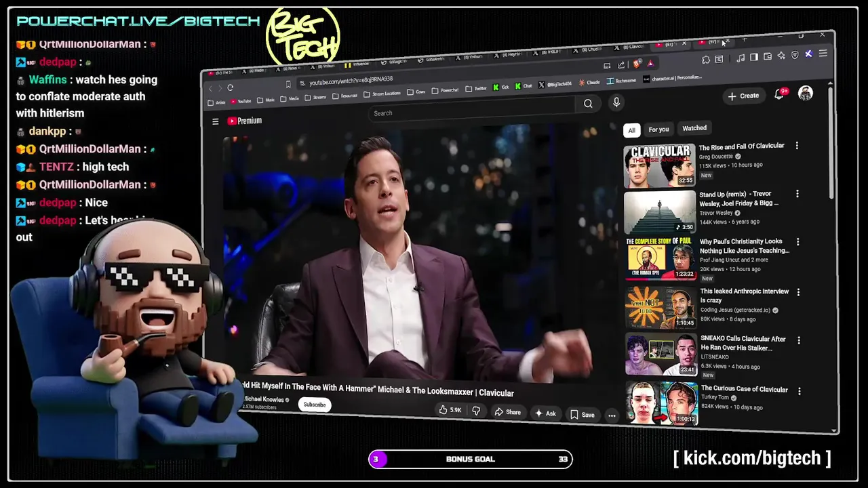Image resolution: width=868 pixels, height=488 pixels.
Task: Open the @BigTech404 bookmark
Action: click(x=555, y=84)
